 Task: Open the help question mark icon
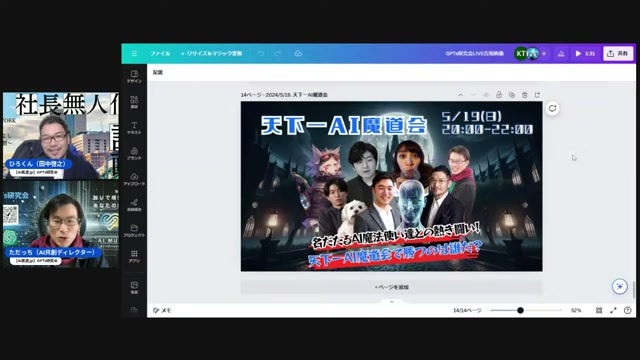click(628, 311)
